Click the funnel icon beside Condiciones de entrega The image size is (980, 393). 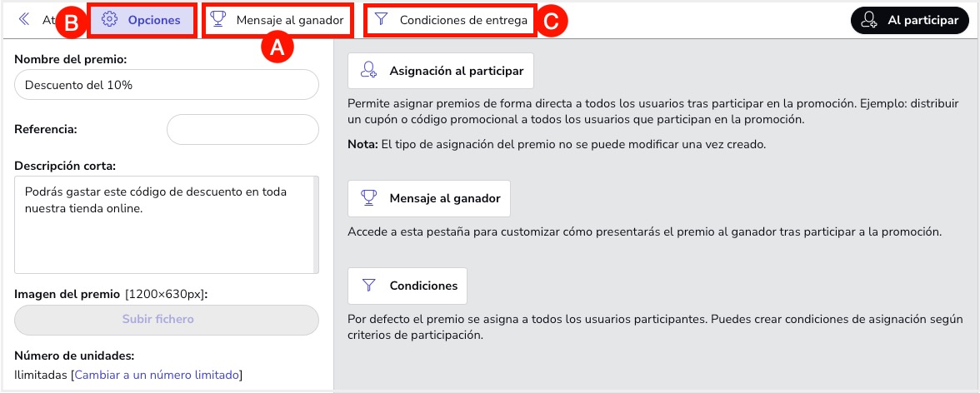tap(381, 20)
